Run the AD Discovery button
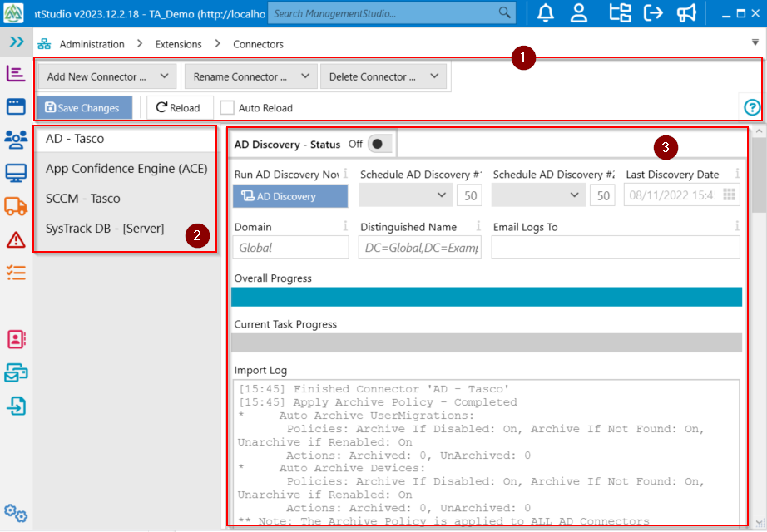 pos(290,196)
